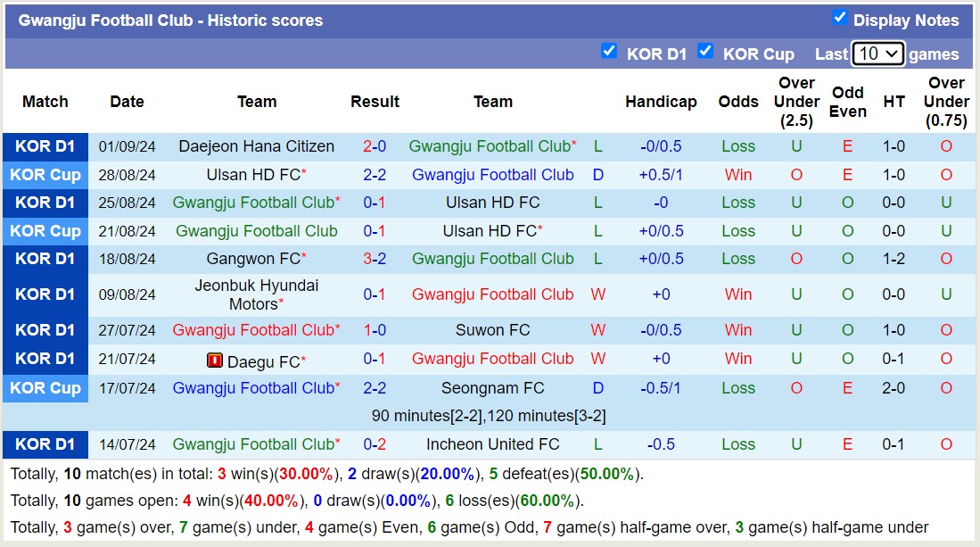Click the Handicap column header
Image resolution: width=980 pixels, height=547 pixels.
pos(661,102)
